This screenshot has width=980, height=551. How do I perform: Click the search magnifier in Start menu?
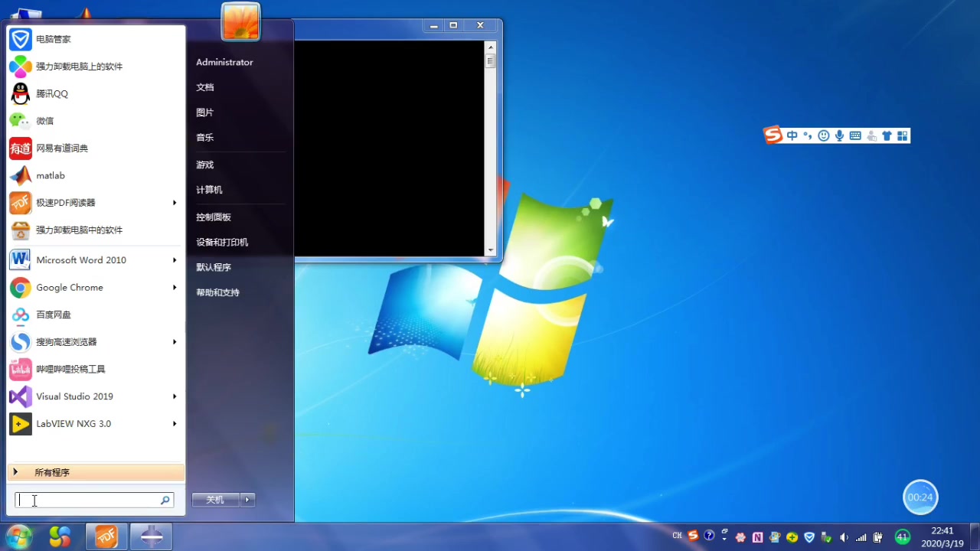(165, 500)
